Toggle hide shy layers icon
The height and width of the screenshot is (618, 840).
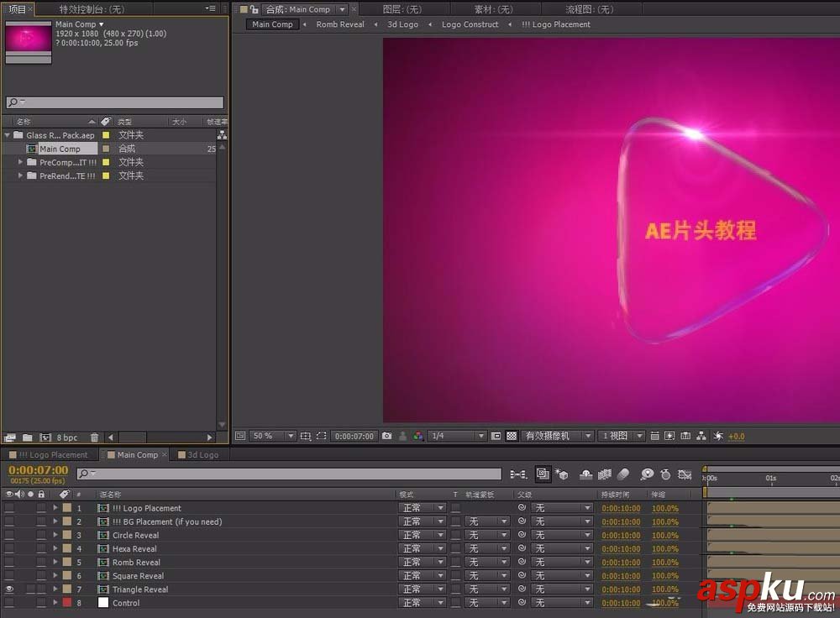(586, 474)
